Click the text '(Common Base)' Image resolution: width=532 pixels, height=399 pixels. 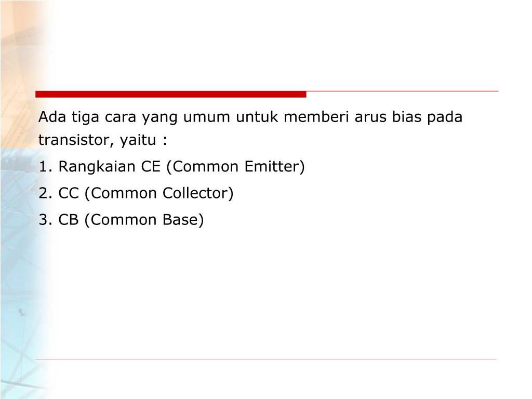pyautogui.click(x=144, y=220)
